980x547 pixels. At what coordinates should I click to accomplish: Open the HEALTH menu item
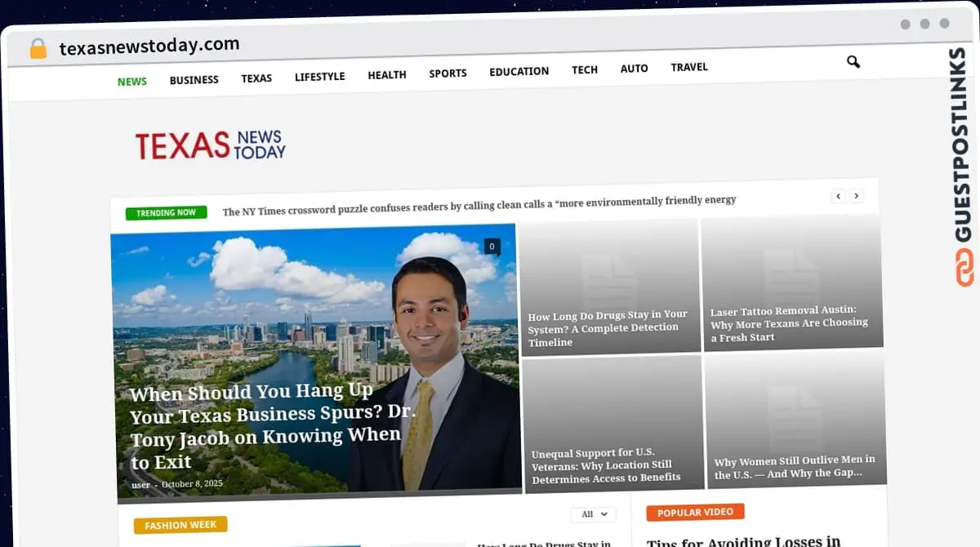click(387, 75)
